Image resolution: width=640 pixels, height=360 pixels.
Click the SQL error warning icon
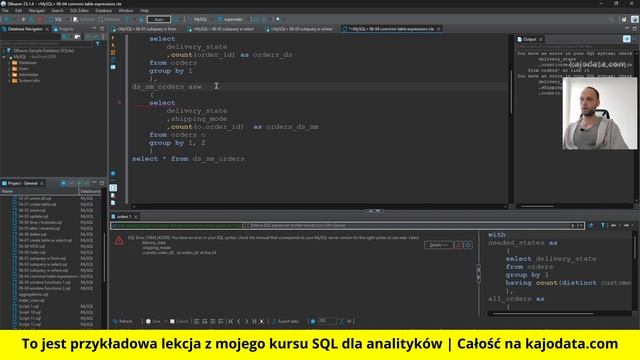[119, 241]
